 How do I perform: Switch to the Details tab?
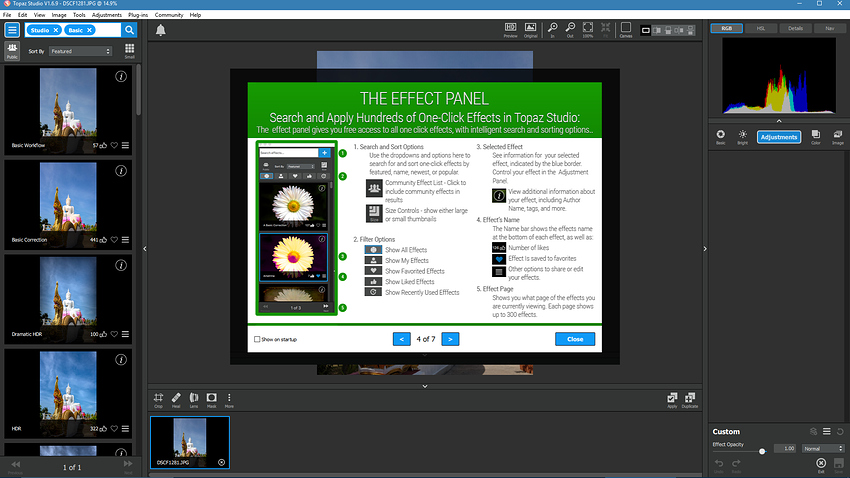795,28
